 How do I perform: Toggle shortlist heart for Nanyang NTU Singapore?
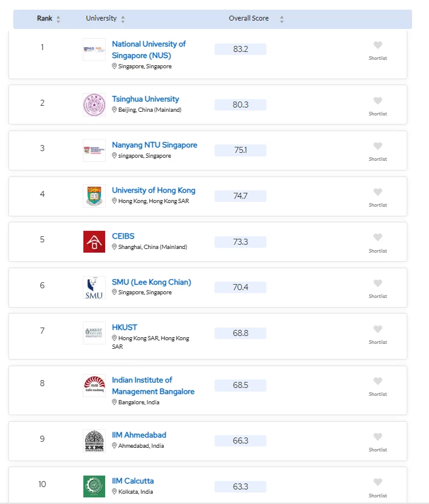point(378,146)
